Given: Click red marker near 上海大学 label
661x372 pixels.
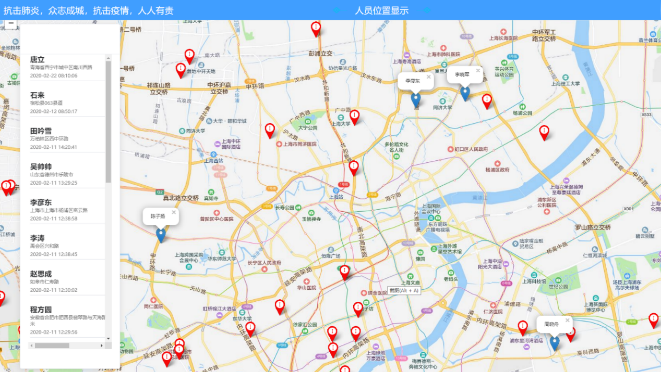Looking at the screenshot, I should click(355, 118).
